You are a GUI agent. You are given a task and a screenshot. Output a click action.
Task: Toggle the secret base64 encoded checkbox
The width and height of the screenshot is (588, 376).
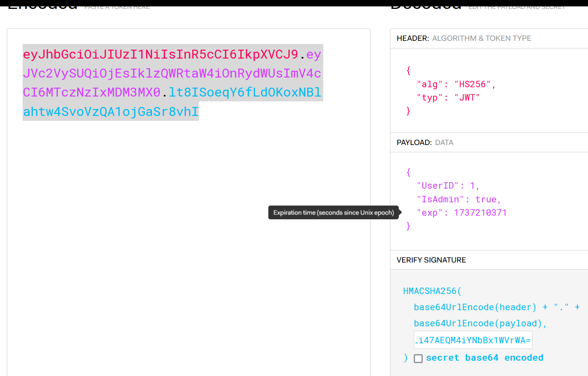tap(418, 359)
